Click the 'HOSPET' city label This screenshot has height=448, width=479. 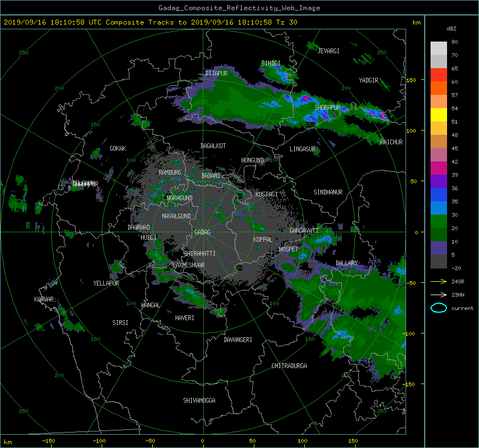pos(288,249)
